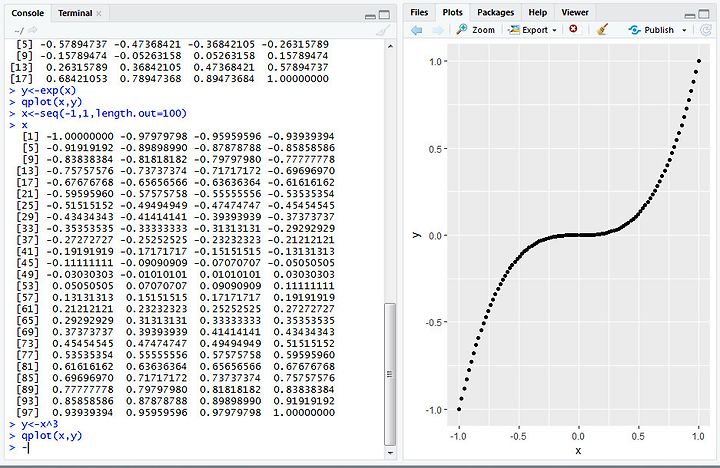Screen dimensions: 720x468
Task: Click the y-axis label 1.0
Action: click(435, 62)
